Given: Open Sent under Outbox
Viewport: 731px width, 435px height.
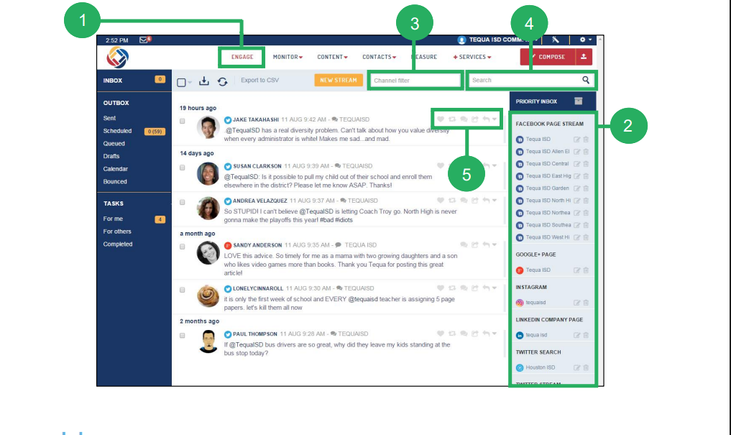Looking at the screenshot, I should click(110, 118).
